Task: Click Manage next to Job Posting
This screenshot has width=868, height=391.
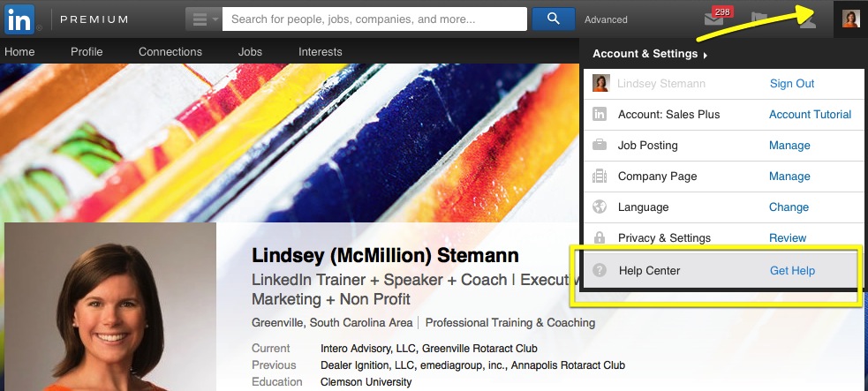Action: pyautogui.click(x=789, y=146)
